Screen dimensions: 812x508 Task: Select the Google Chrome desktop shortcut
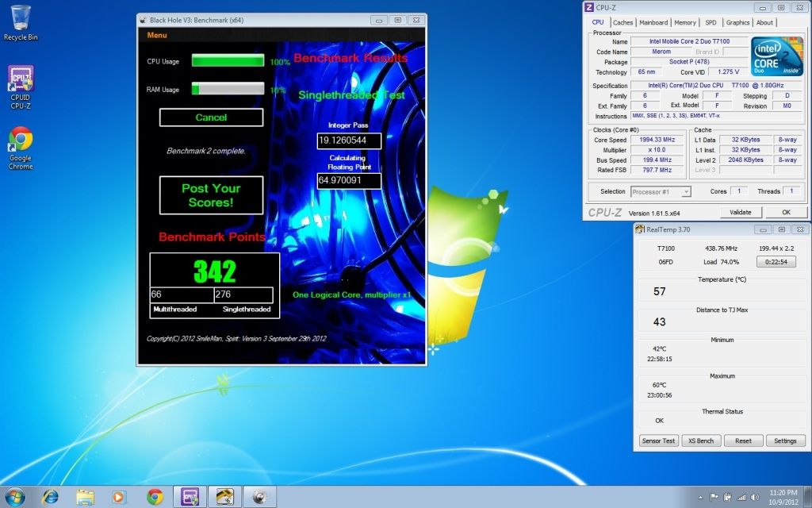(20, 148)
